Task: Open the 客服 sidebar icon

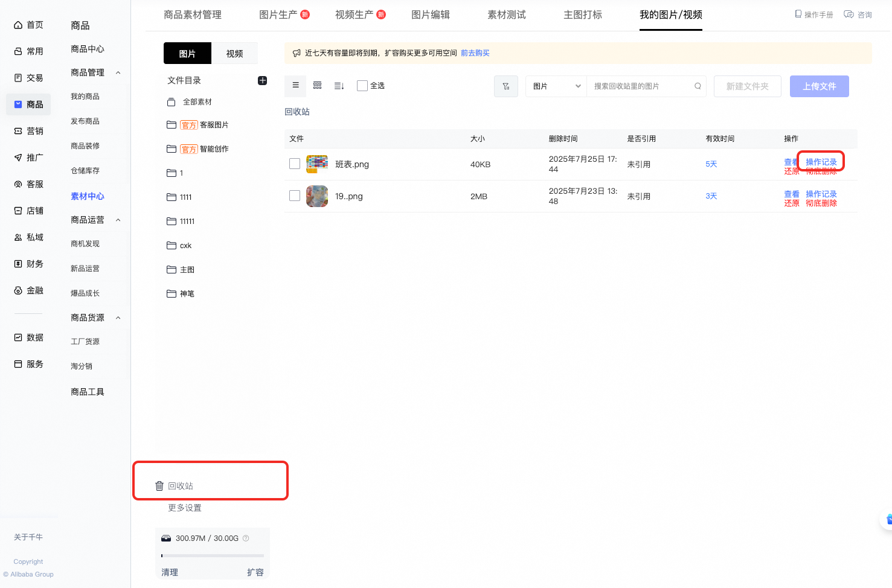Action: (18, 184)
